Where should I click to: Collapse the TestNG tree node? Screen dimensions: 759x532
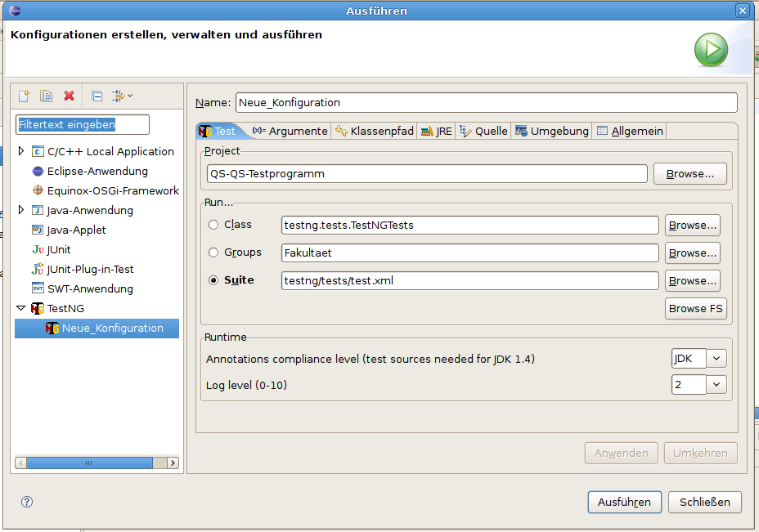click(x=20, y=308)
